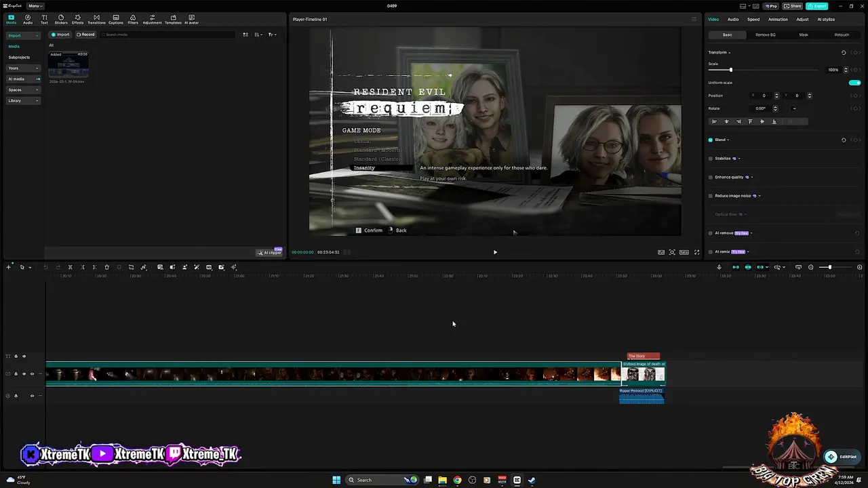This screenshot has height=488, width=868.
Task: Enable the Reduce image noise checkbox
Action: tap(711, 196)
